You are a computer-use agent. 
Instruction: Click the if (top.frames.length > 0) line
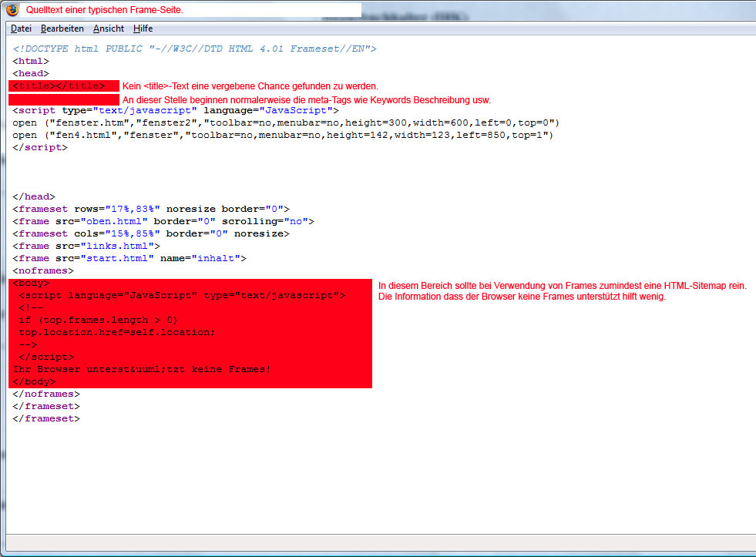pyautogui.click(x=98, y=320)
